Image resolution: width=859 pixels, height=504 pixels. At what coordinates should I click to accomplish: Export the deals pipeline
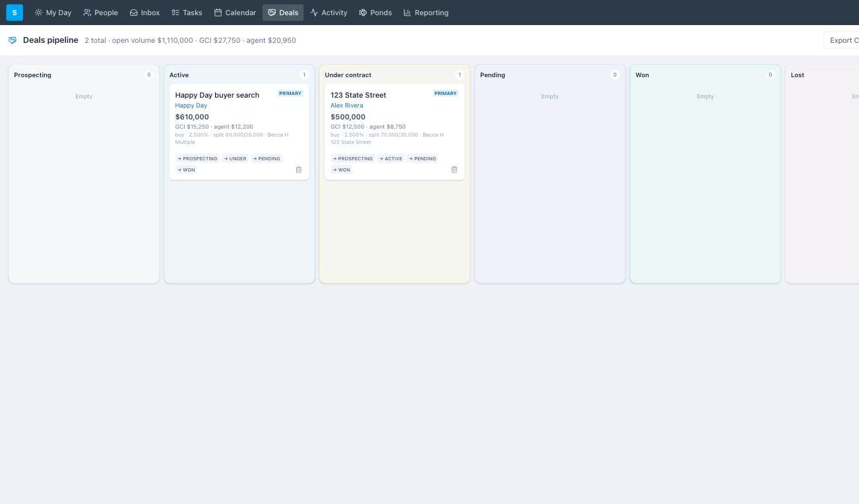(x=841, y=40)
